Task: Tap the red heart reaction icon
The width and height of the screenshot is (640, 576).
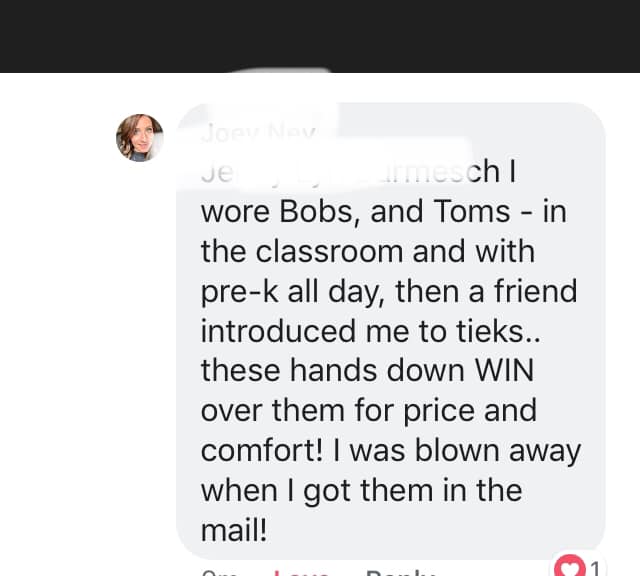Action: (x=570, y=567)
